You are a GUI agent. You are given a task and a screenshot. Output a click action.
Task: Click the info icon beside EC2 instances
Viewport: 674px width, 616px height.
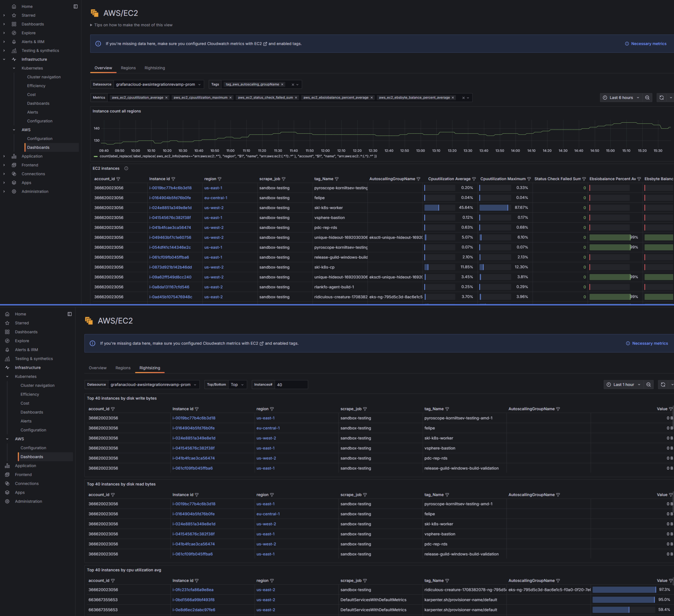(x=126, y=169)
